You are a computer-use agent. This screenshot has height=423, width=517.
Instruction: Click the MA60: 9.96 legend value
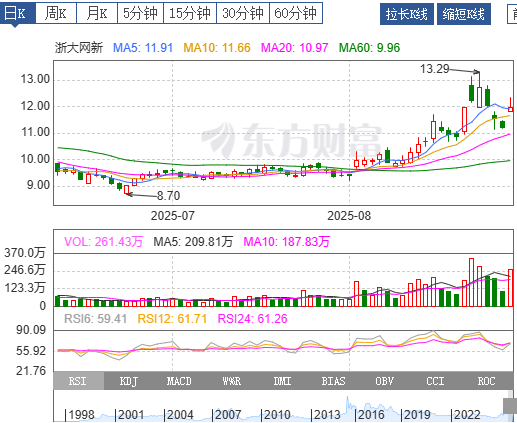(369, 48)
